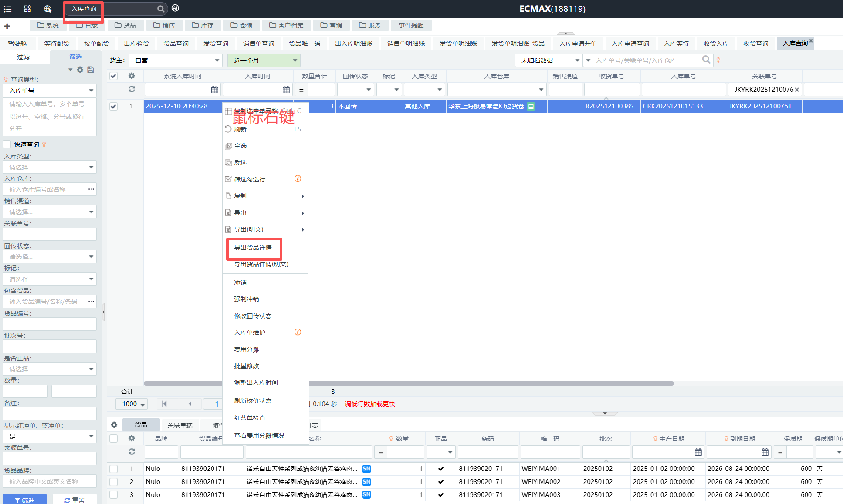Click the horizontal scrollbar of main grid
The image size is (843, 504).
409,383
